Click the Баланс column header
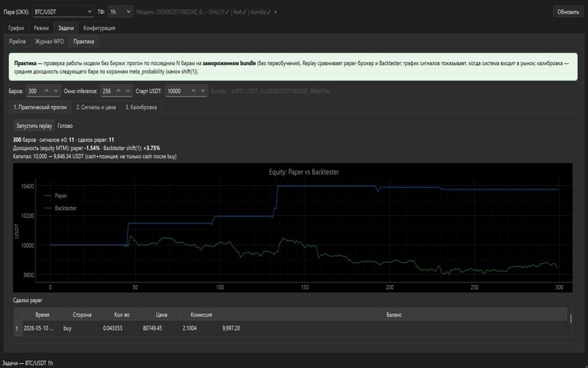 394,315
